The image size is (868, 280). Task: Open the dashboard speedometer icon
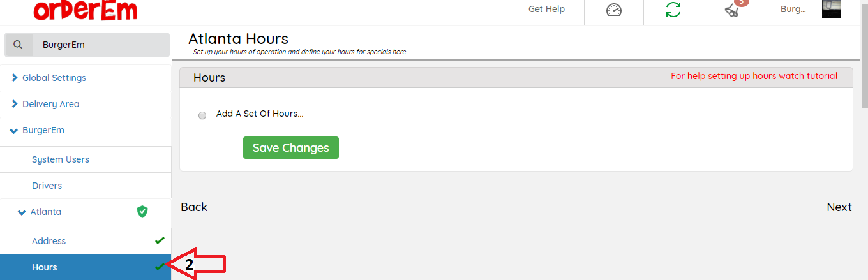pos(613,10)
